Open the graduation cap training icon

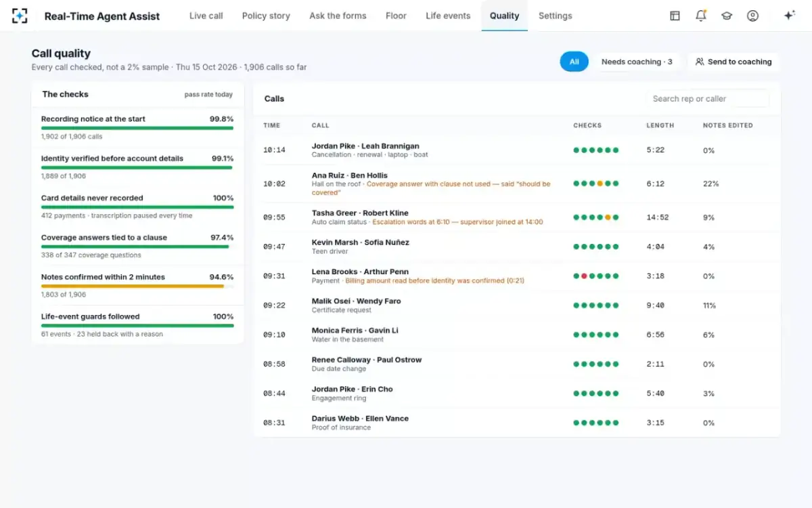[727, 16]
